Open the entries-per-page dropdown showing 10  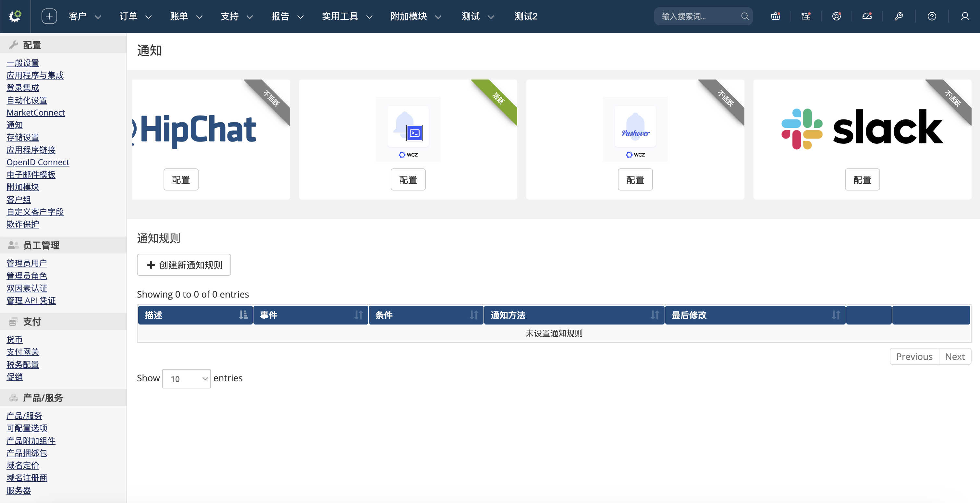186,379
